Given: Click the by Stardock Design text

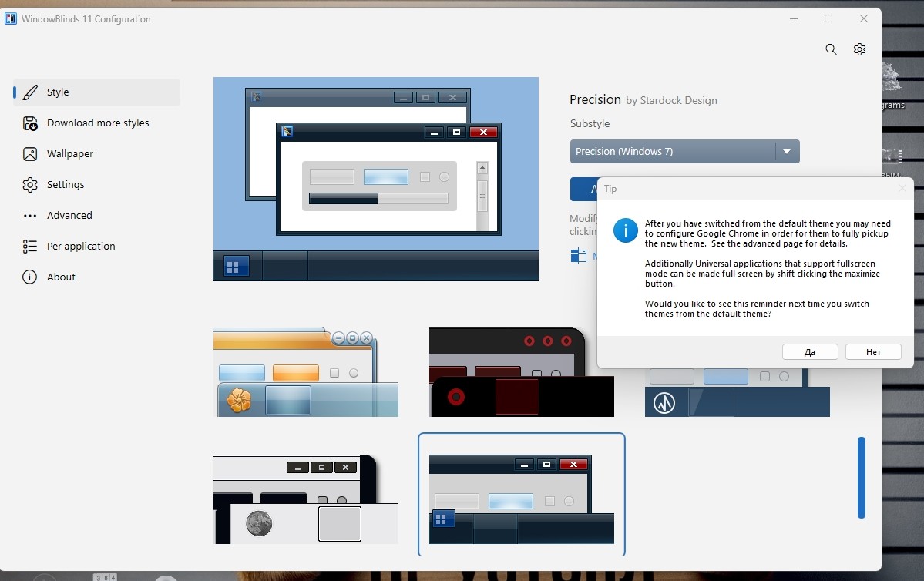Looking at the screenshot, I should (x=671, y=101).
